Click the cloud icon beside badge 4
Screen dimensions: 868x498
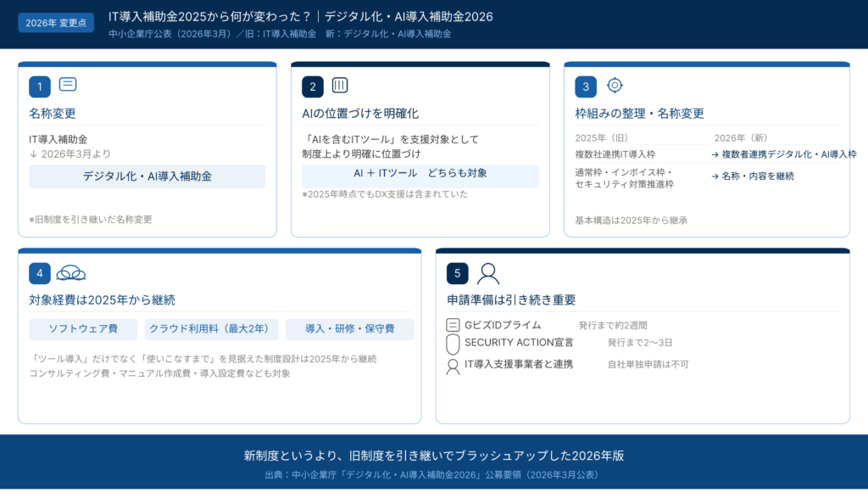click(x=70, y=272)
